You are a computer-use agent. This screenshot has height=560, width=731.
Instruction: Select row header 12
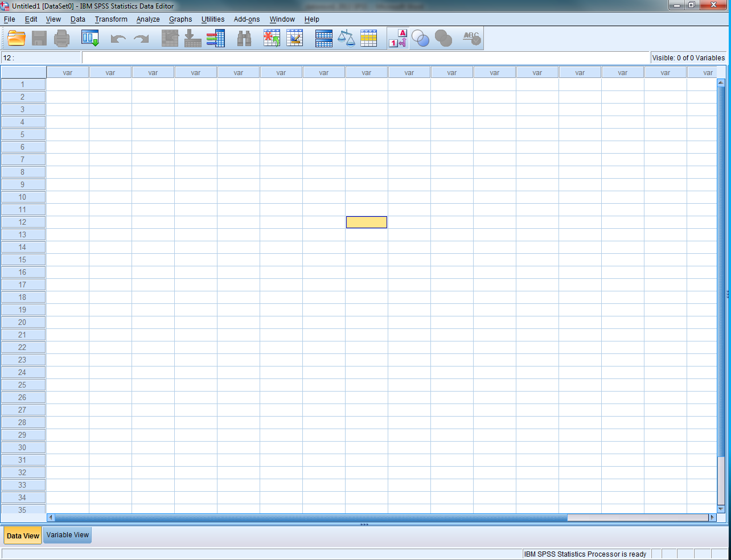tap(23, 222)
